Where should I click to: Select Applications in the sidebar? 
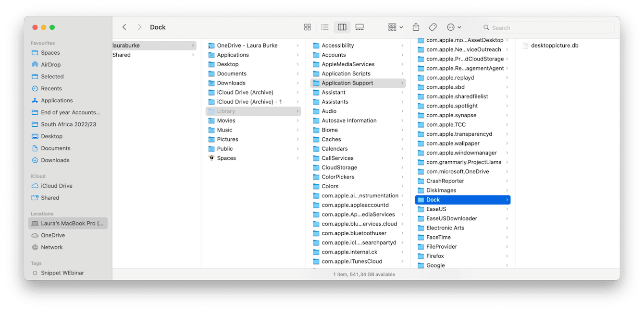click(57, 101)
